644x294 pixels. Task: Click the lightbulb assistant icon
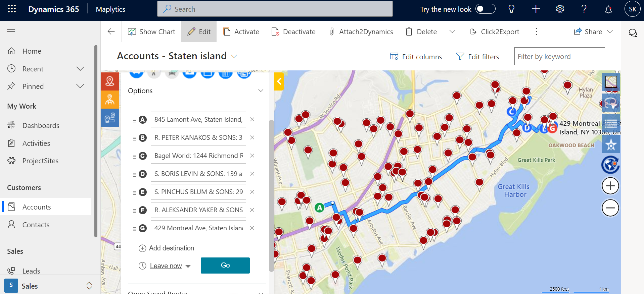coord(511,9)
